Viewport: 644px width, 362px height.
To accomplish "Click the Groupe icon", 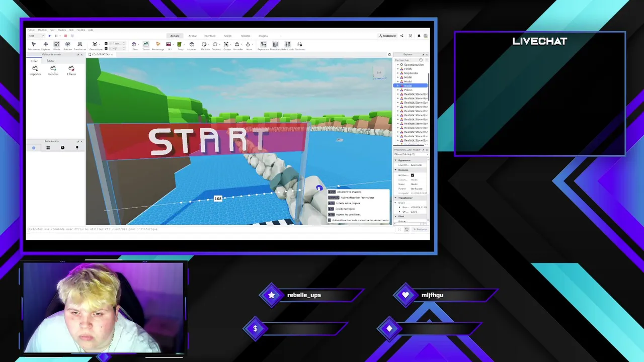I will point(226,44).
